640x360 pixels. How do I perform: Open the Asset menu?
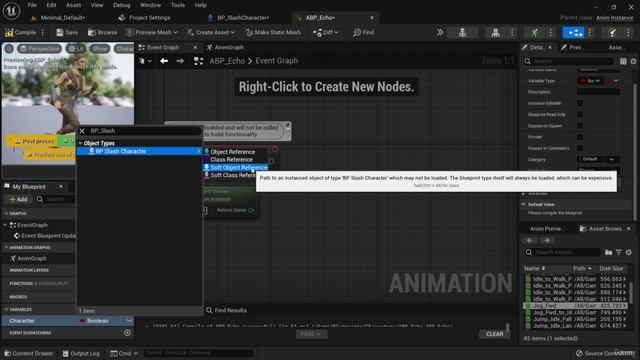click(x=73, y=5)
